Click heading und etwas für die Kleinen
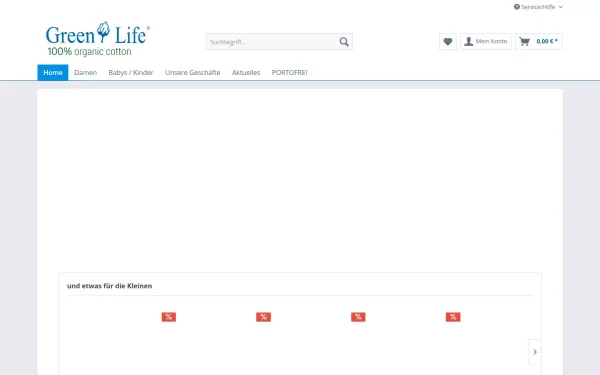Viewport: 600px width, 375px height. point(109,286)
